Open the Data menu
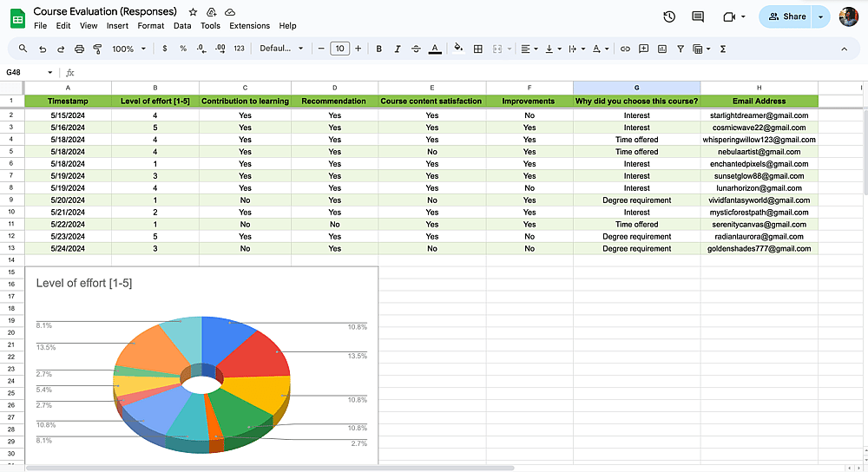This screenshot has height=472, width=868. pos(182,25)
